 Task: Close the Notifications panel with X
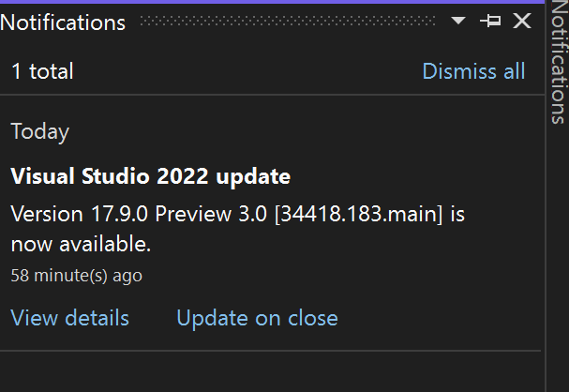coord(522,21)
